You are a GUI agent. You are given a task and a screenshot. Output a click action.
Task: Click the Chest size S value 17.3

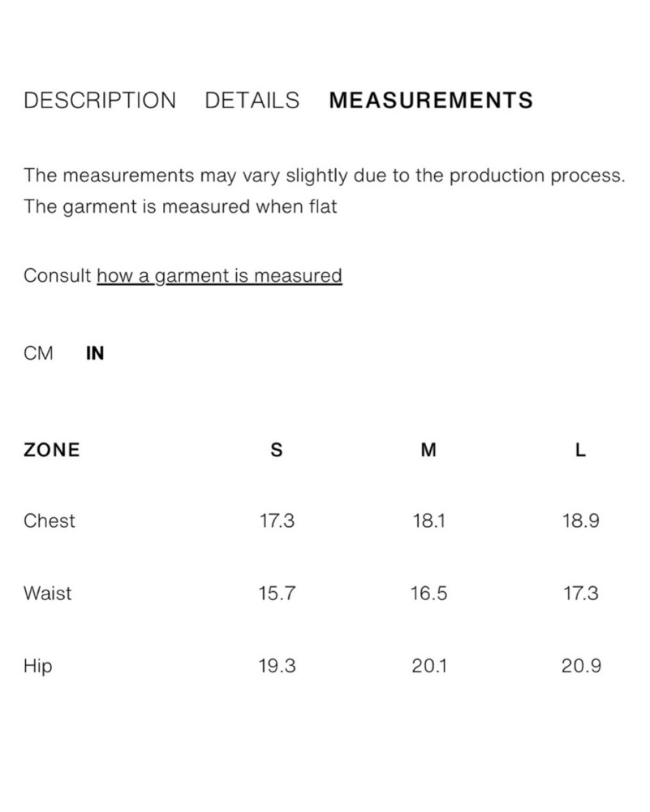pos(277,520)
